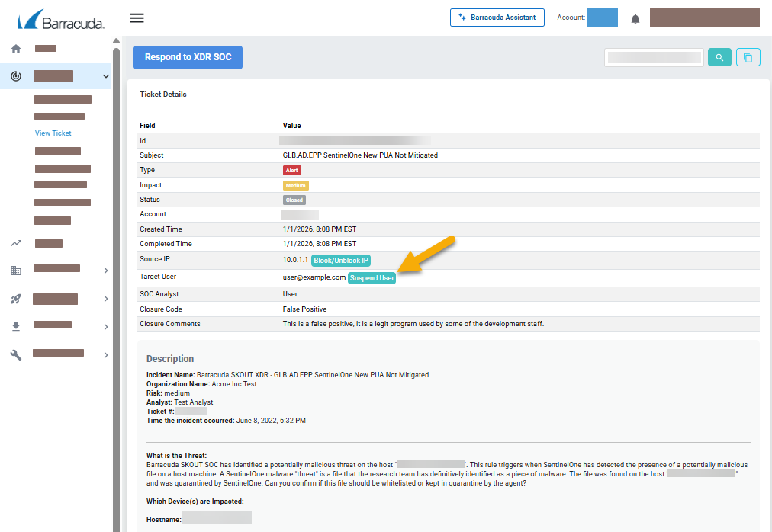Open the View Ticket link in the sidebar

click(52, 133)
